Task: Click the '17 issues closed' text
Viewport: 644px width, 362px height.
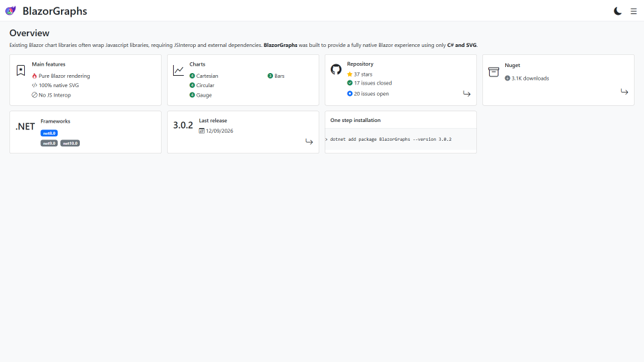Action: pyautogui.click(x=373, y=83)
